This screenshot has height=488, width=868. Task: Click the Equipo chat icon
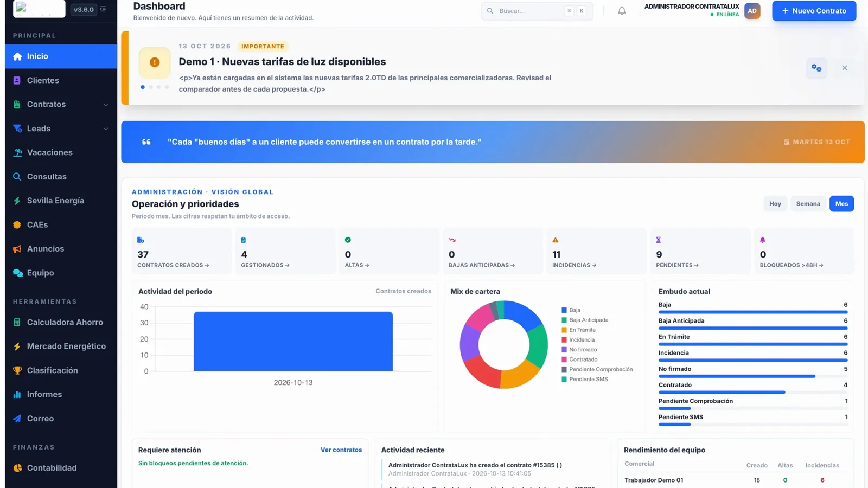coord(17,273)
